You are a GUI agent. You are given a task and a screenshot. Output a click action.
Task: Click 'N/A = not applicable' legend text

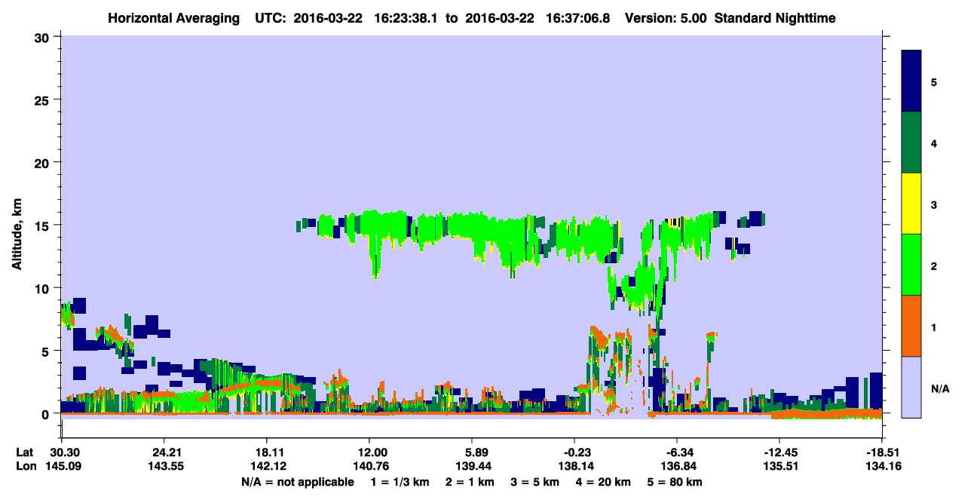(298, 482)
